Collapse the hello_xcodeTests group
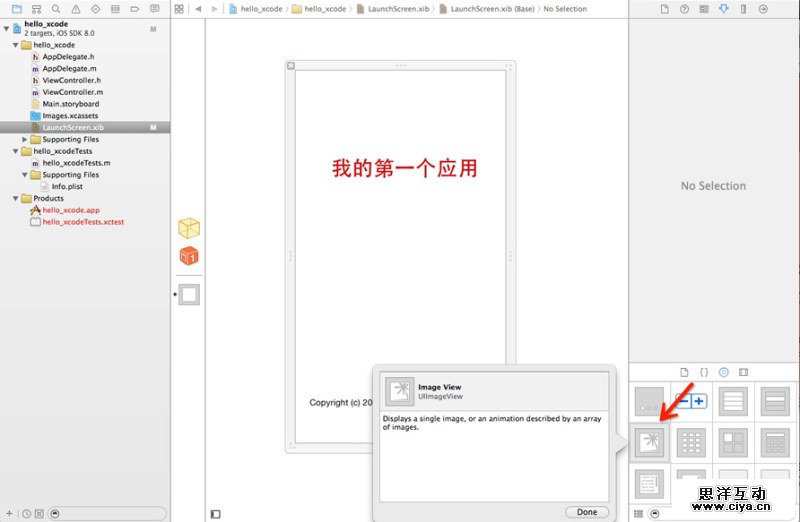 15,151
